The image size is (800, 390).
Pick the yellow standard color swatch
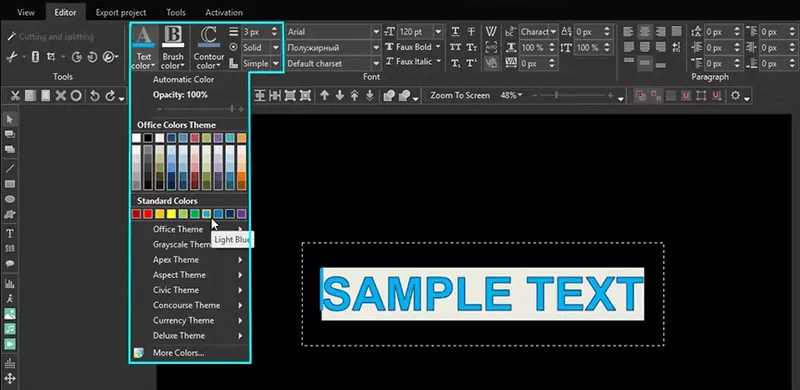(171, 214)
